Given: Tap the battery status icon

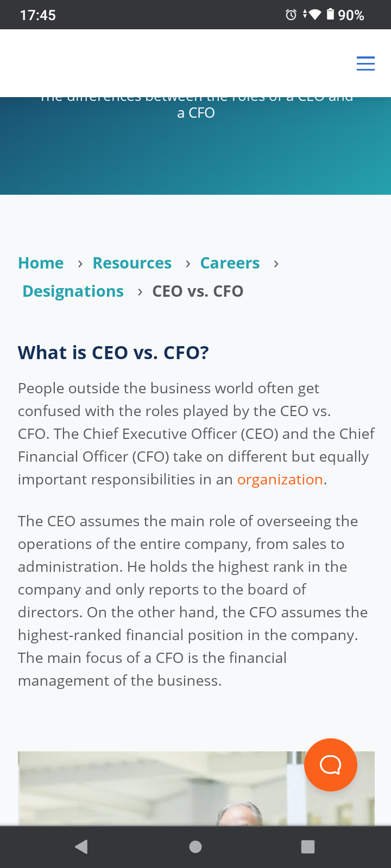Looking at the screenshot, I should pyautogui.click(x=330, y=15).
